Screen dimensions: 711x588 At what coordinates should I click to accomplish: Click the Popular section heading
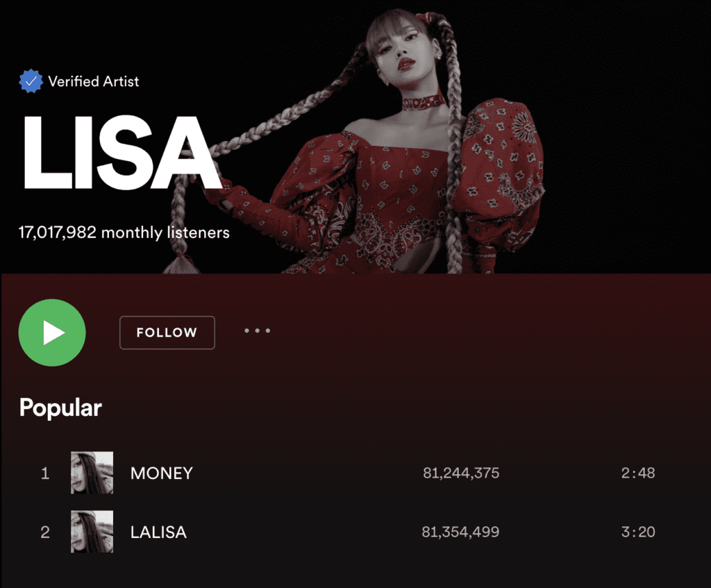pos(60,408)
